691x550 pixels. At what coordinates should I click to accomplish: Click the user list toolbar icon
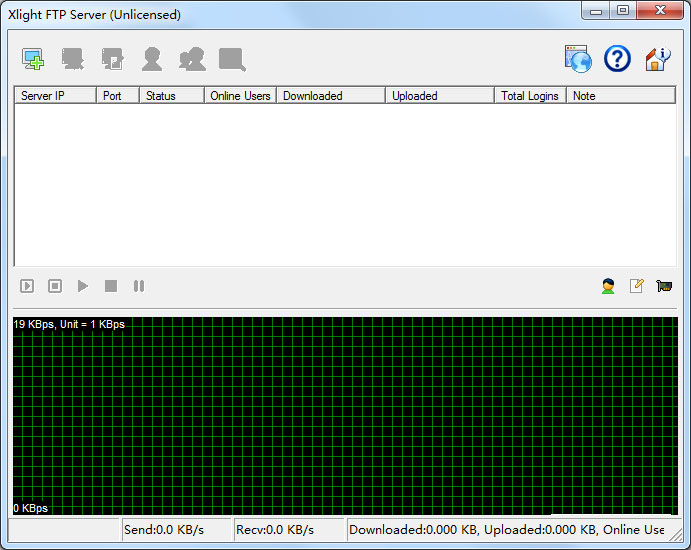point(152,59)
